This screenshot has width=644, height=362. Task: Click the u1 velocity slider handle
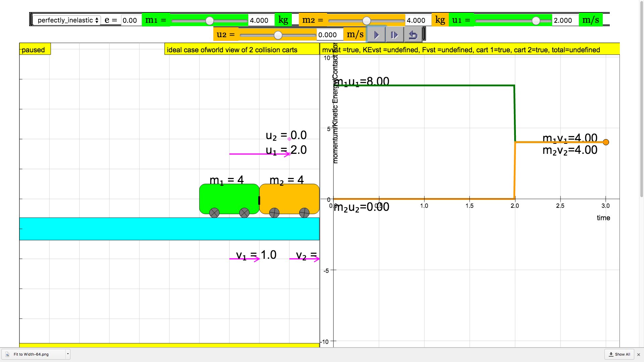pyautogui.click(x=536, y=21)
